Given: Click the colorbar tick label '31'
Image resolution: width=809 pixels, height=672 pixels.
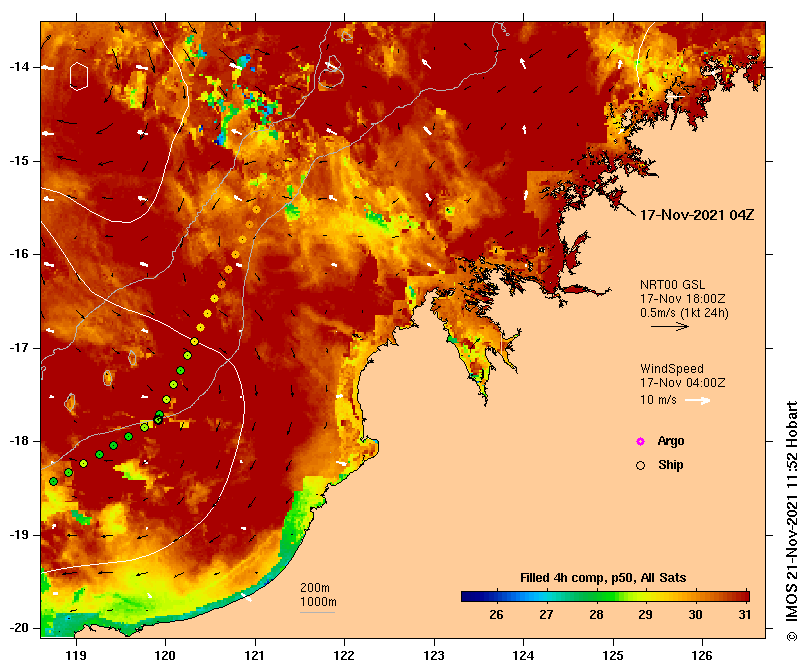Looking at the screenshot, I should click(745, 615).
